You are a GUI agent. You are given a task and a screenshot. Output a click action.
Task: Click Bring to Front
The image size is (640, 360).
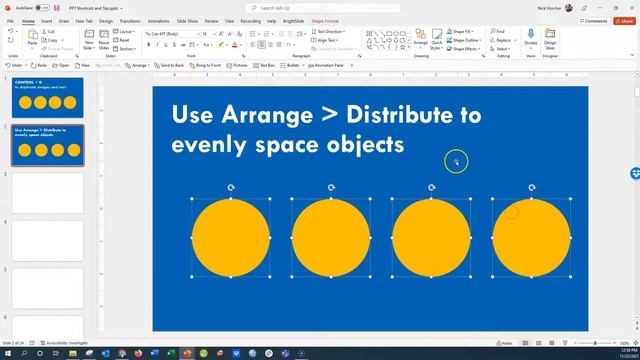(205, 65)
